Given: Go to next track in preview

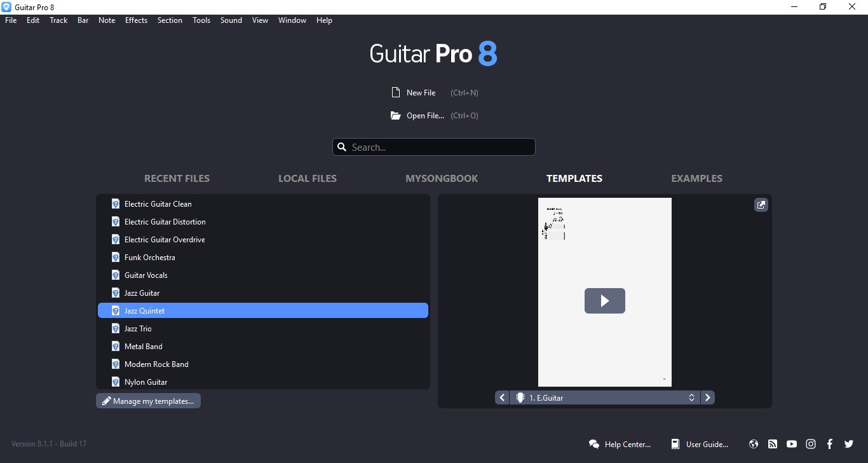Looking at the screenshot, I should click(708, 397).
